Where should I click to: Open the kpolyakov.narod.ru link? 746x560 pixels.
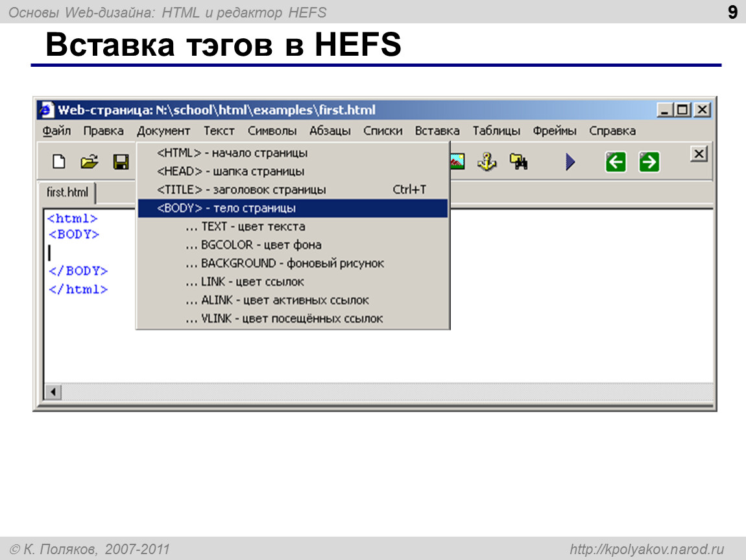click(647, 550)
